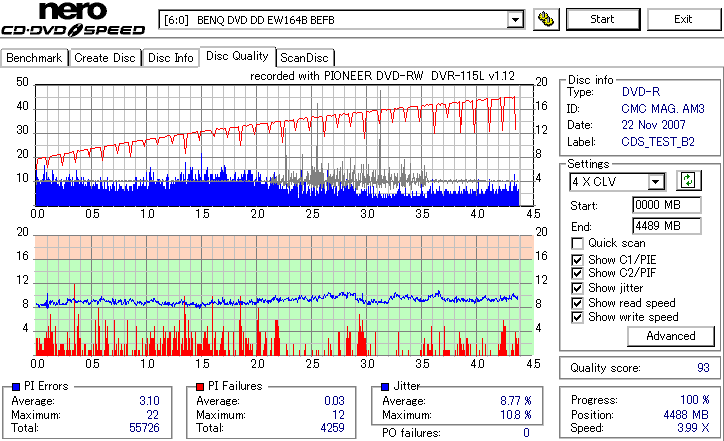This screenshot has height=441, width=724.
Task: Click the yellow drive options icon
Action: click(x=546, y=19)
